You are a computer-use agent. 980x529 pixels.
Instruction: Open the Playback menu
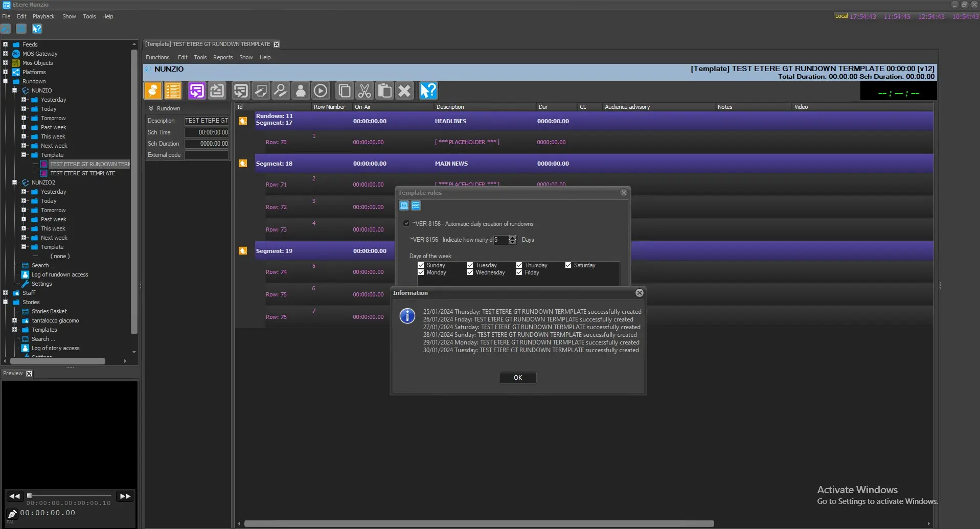43,16
